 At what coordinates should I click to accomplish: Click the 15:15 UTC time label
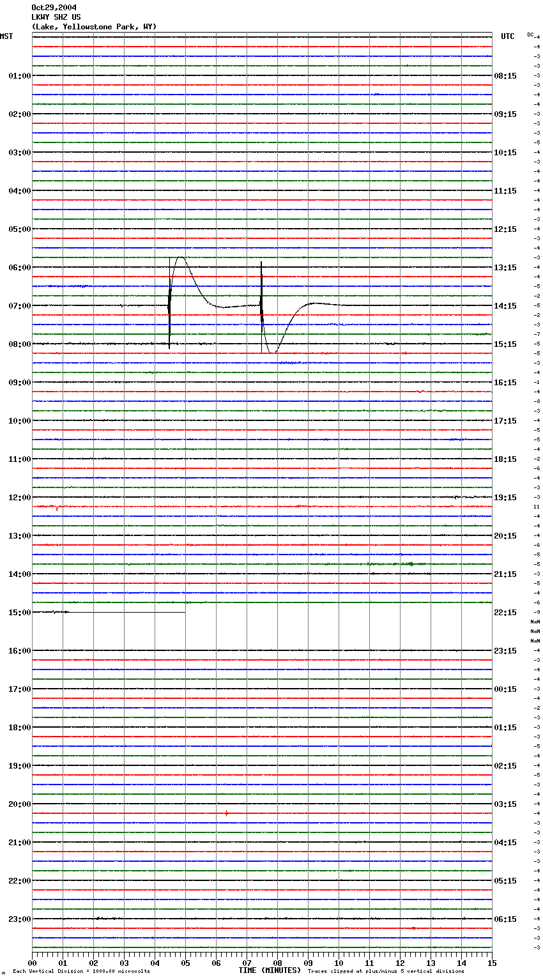pyautogui.click(x=505, y=344)
